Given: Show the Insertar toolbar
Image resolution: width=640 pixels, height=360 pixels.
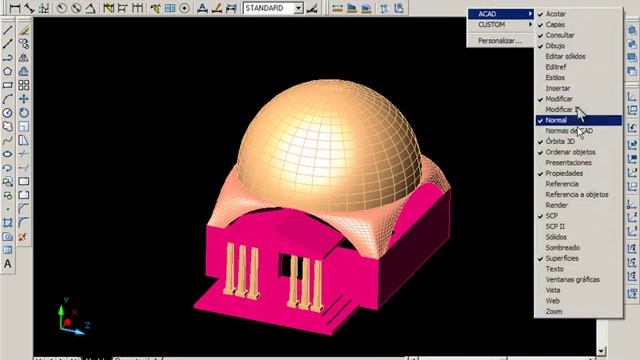Looking at the screenshot, I should coord(578,88).
